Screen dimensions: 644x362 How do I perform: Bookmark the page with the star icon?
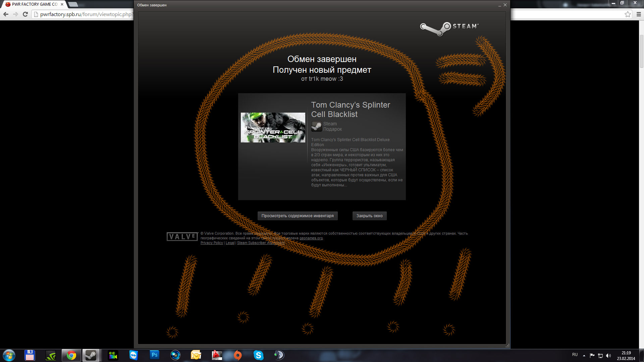click(x=628, y=14)
